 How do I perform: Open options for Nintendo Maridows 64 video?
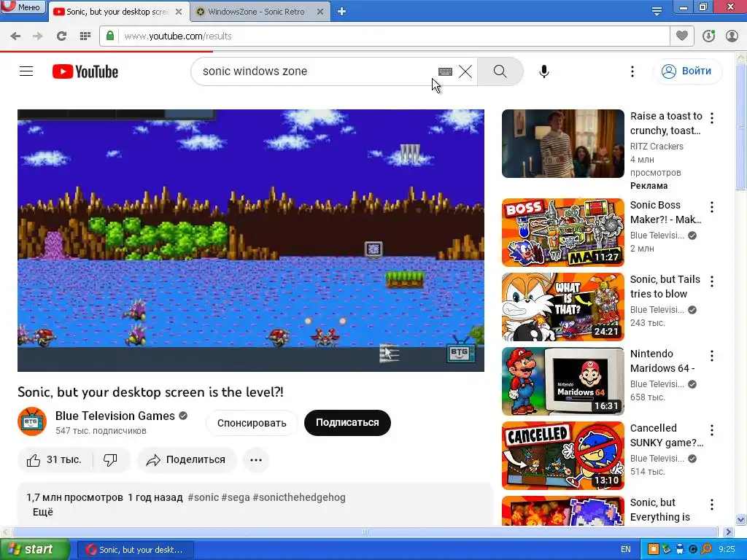coord(712,356)
